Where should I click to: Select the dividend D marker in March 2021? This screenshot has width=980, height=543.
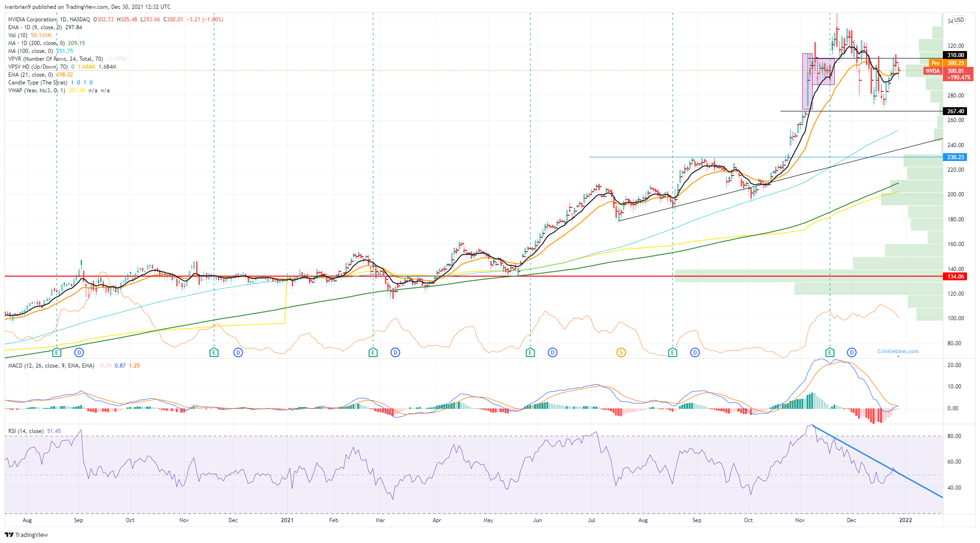pos(395,353)
